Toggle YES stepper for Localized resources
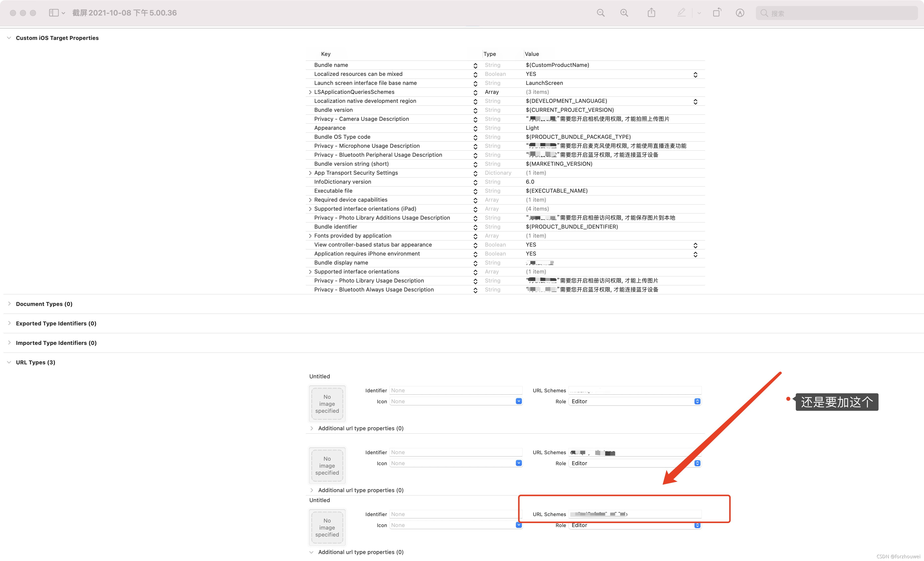Screen dimensions: 924x561 pos(695,75)
